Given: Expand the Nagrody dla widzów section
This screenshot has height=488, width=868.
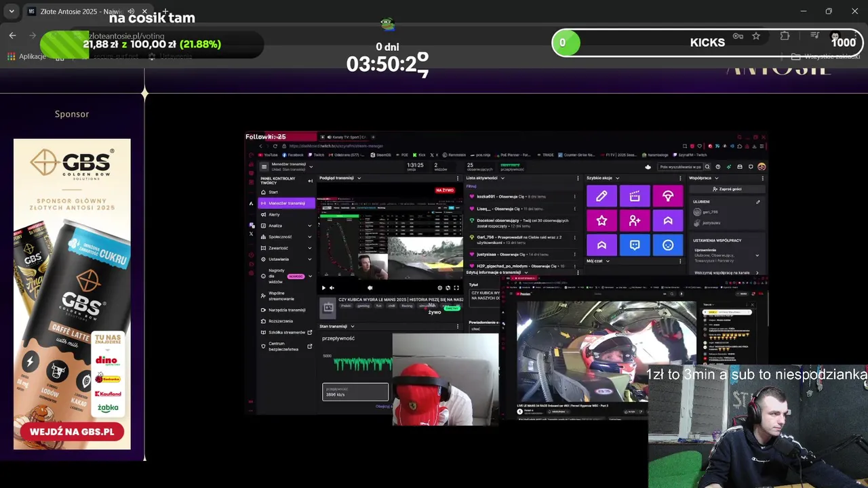Looking at the screenshot, I should tap(310, 276).
